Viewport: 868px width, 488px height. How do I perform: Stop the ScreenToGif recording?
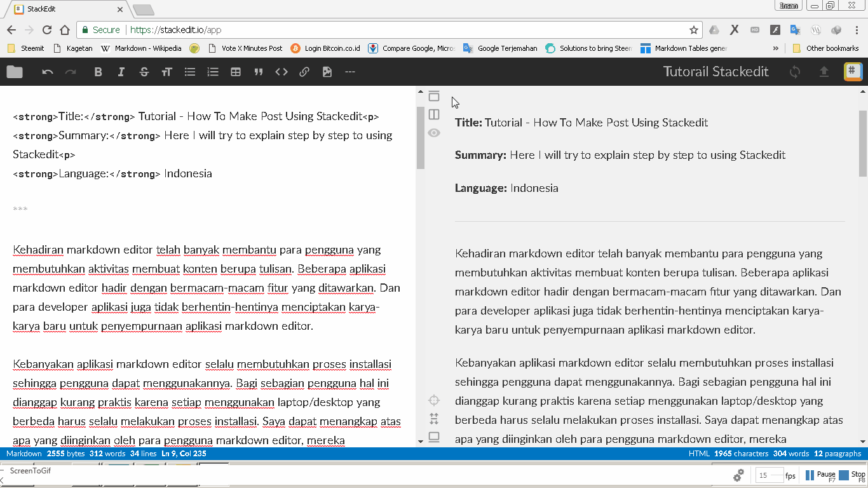(x=852, y=475)
